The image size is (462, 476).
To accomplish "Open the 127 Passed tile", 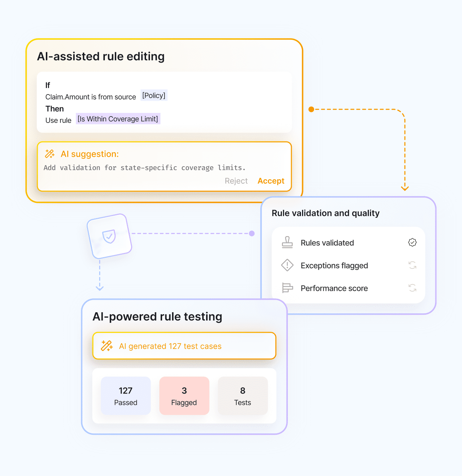I will coord(126,396).
